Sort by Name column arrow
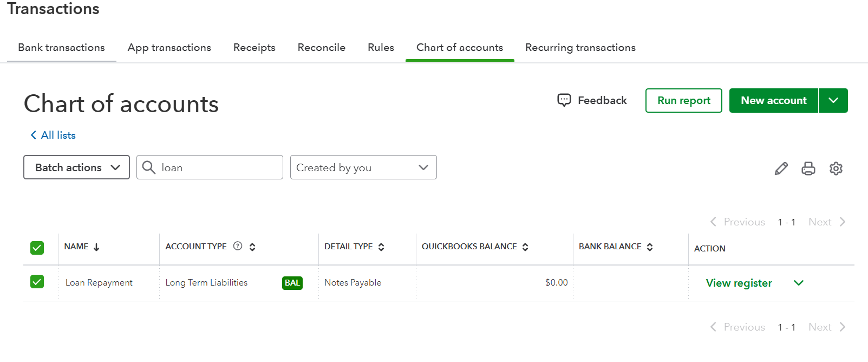Viewport: 868px width, 362px height. click(x=96, y=247)
